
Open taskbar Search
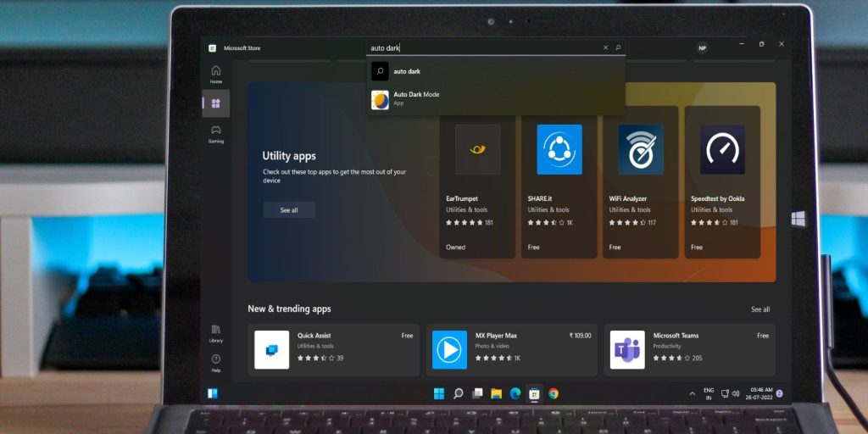tap(458, 393)
